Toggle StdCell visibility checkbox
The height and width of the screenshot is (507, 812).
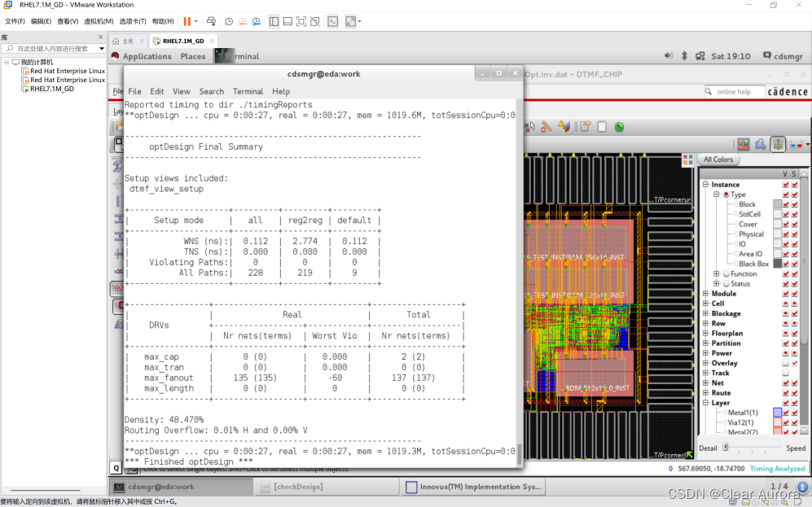[786, 214]
